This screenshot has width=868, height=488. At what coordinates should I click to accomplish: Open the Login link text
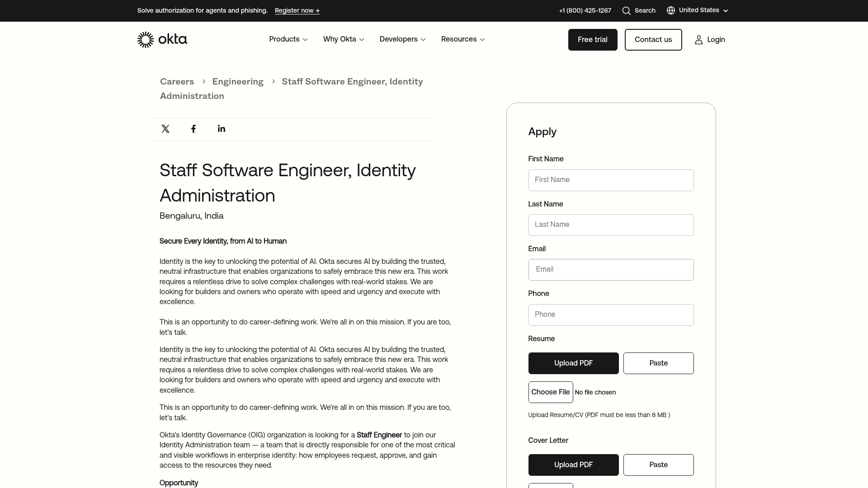coord(716,40)
